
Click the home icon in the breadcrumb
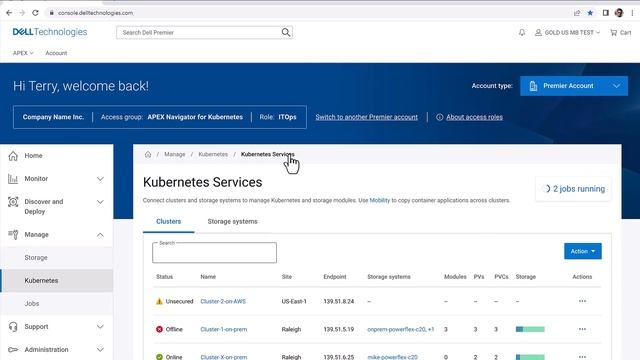(x=148, y=154)
